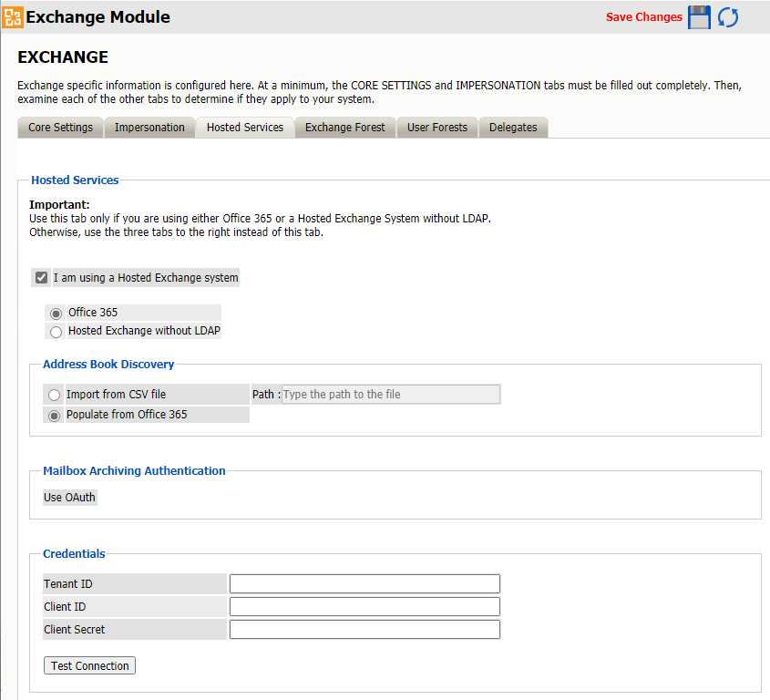Select the Hosted Services tab

pyautogui.click(x=245, y=128)
